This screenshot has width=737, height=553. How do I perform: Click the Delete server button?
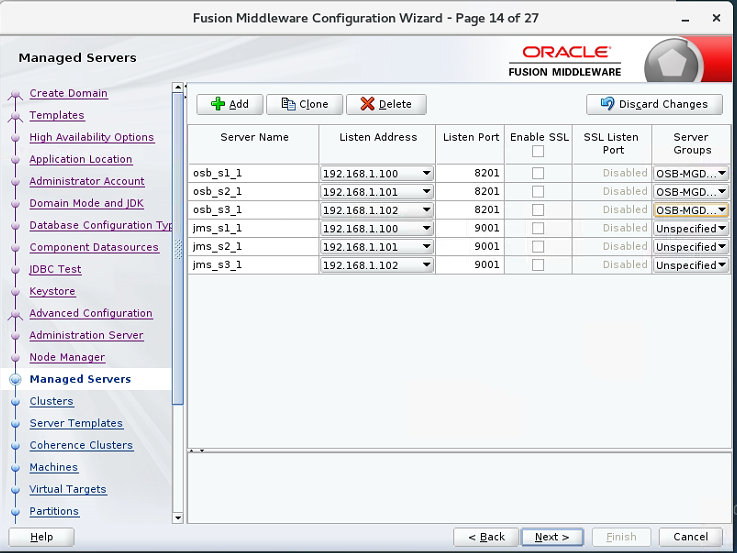(x=386, y=104)
